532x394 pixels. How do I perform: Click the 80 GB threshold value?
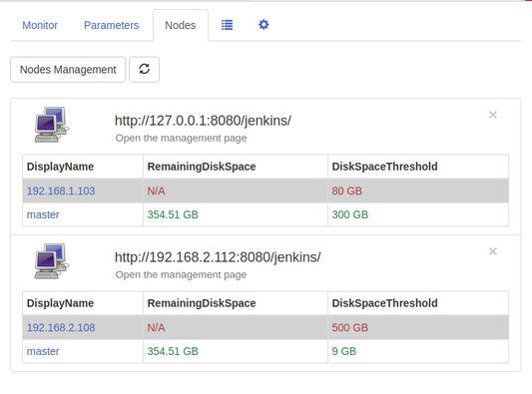[x=346, y=191]
